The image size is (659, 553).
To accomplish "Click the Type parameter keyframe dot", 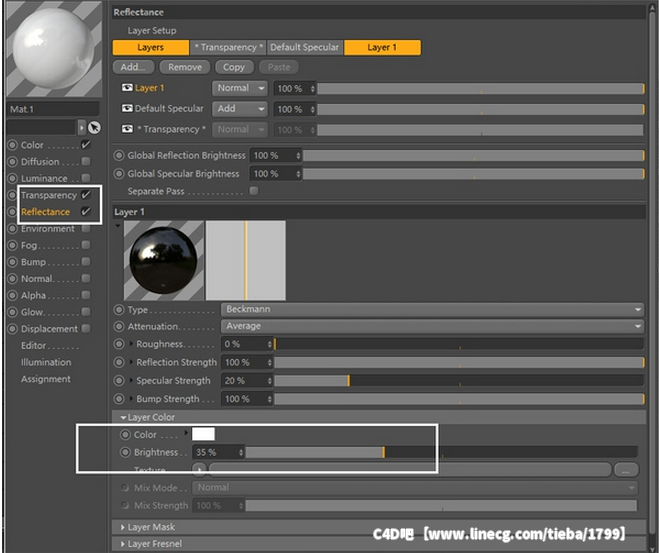I will (x=119, y=310).
